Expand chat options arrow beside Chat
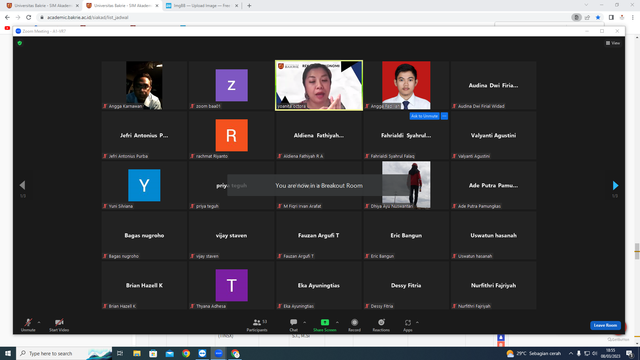 [x=304, y=322]
